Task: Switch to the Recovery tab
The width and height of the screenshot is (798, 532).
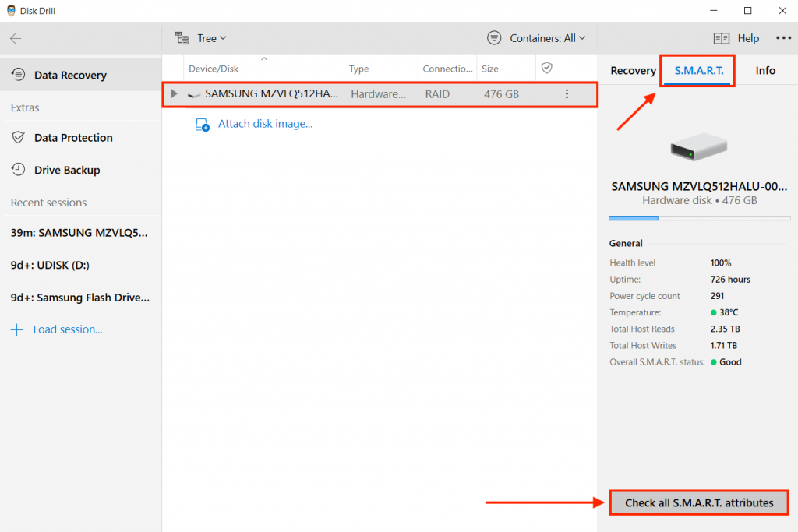Action: click(632, 70)
